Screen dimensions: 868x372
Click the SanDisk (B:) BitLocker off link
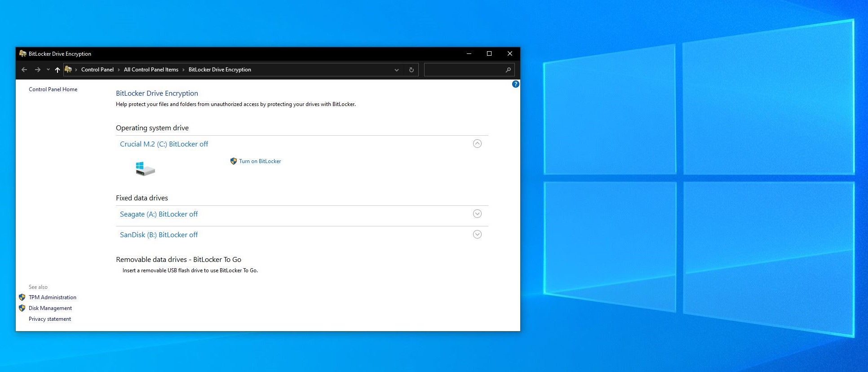coord(159,235)
